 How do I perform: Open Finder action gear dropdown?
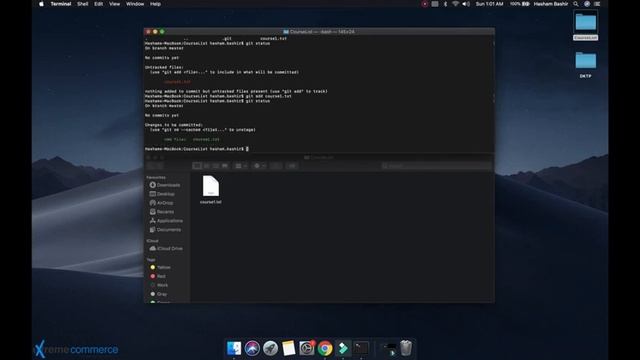(259, 166)
